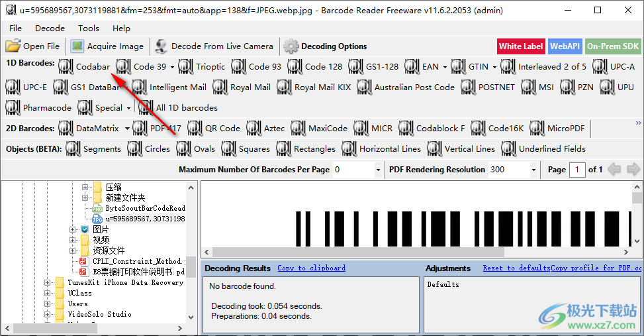Screen dimensions: 644x336
Task: Select the PDF417 icon
Action: [140, 129]
